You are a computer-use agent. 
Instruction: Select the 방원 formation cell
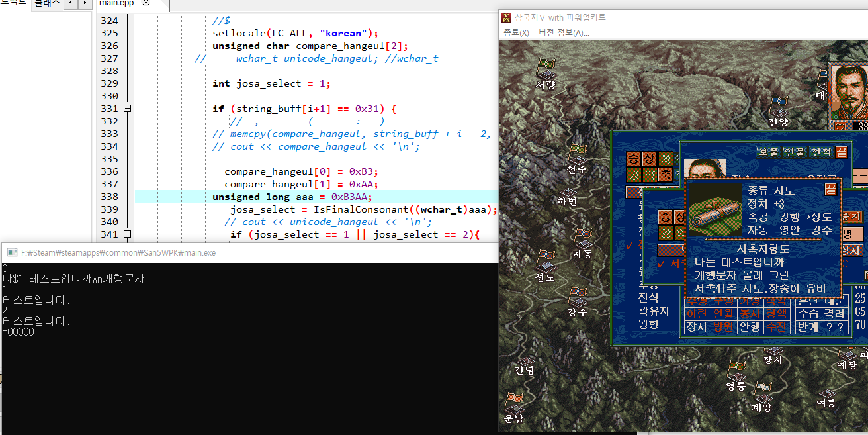[723, 327]
